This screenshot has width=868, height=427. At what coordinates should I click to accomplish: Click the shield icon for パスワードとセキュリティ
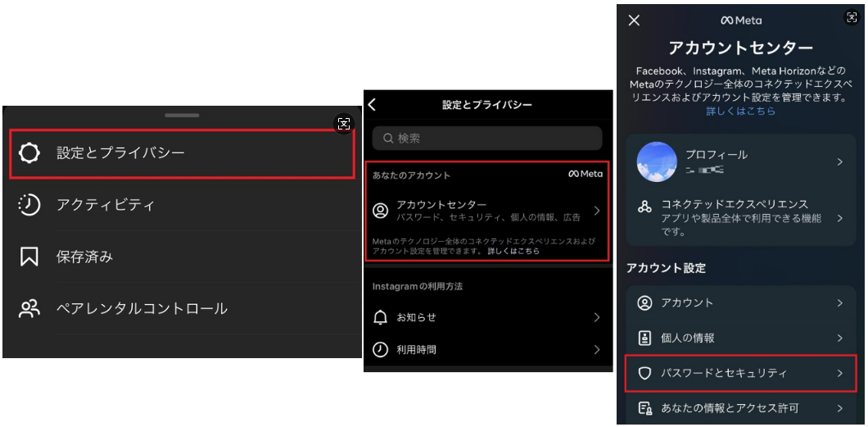tap(644, 373)
